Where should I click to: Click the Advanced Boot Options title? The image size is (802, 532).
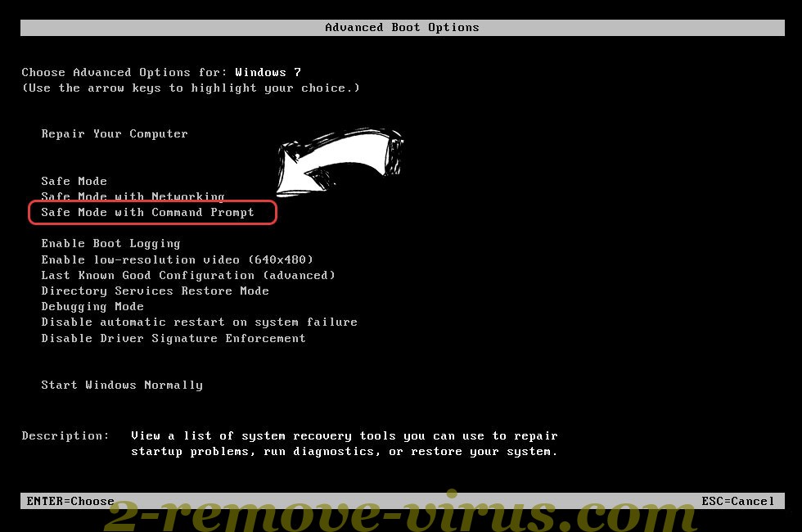(x=402, y=28)
